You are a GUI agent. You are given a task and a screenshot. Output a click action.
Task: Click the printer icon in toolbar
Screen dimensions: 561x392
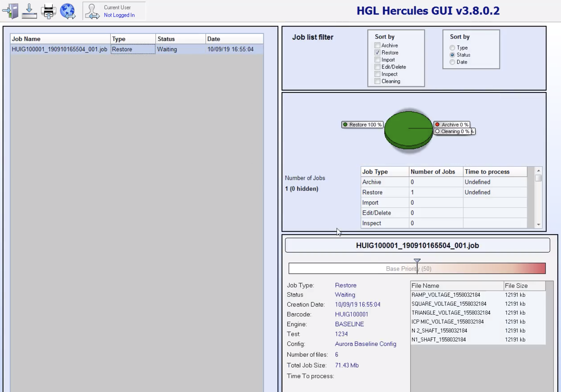49,11
